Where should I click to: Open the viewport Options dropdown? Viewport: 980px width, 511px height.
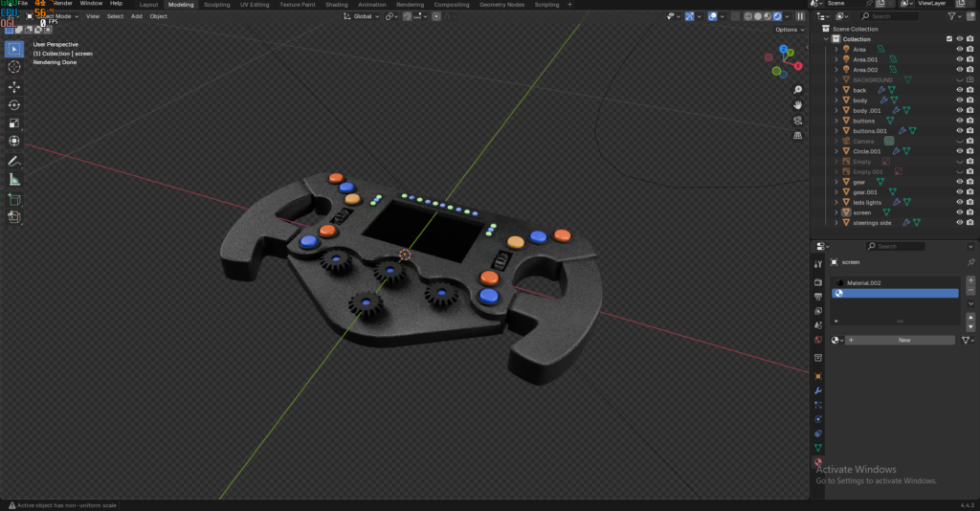pos(788,30)
